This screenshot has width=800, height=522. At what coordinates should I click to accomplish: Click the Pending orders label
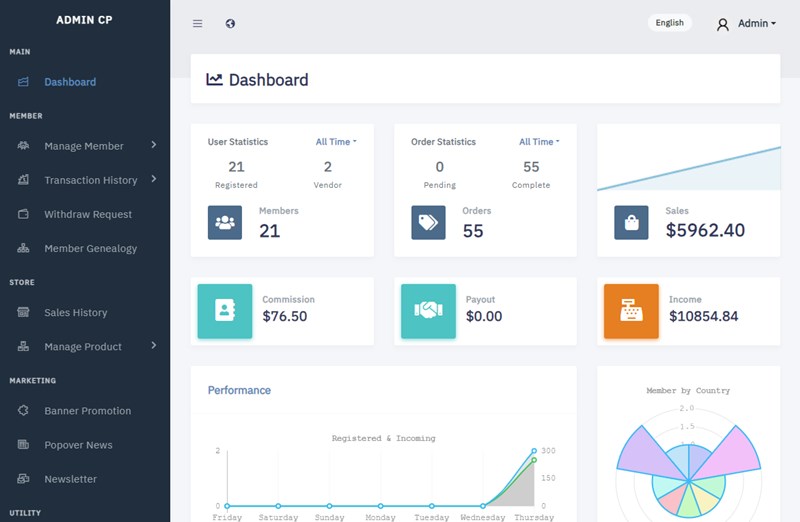click(x=440, y=185)
